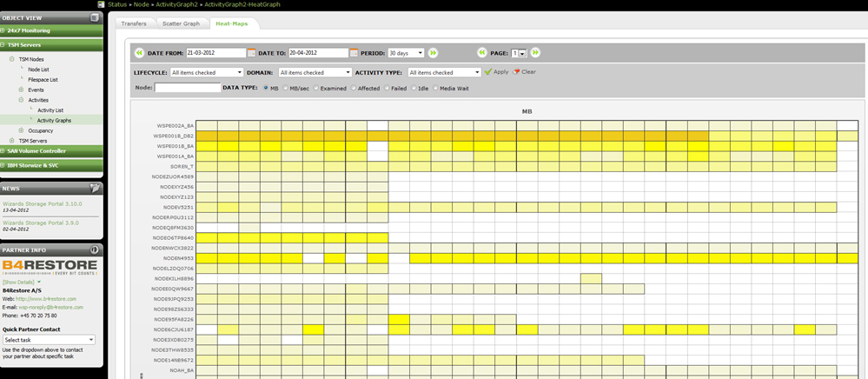Switch to the Scatter Graph tab
The height and width of the screenshot is (379, 868).
click(x=181, y=23)
